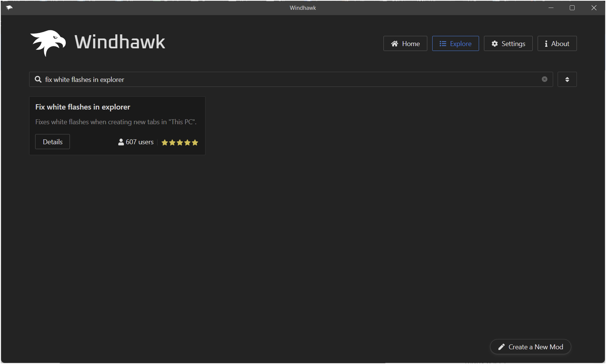This screenshot has height=364, width=606.
Task: Click the five-star rating of the mod
Action: 180,142
